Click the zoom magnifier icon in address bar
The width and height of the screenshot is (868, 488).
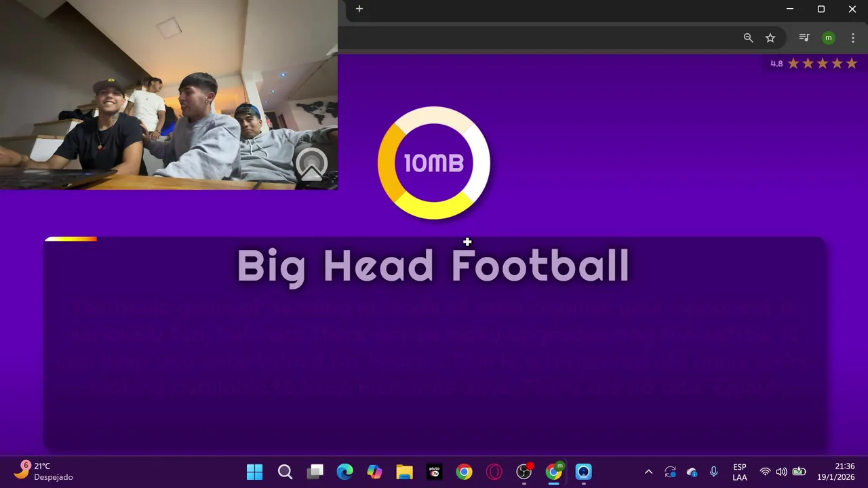click(x=748, y=38)
